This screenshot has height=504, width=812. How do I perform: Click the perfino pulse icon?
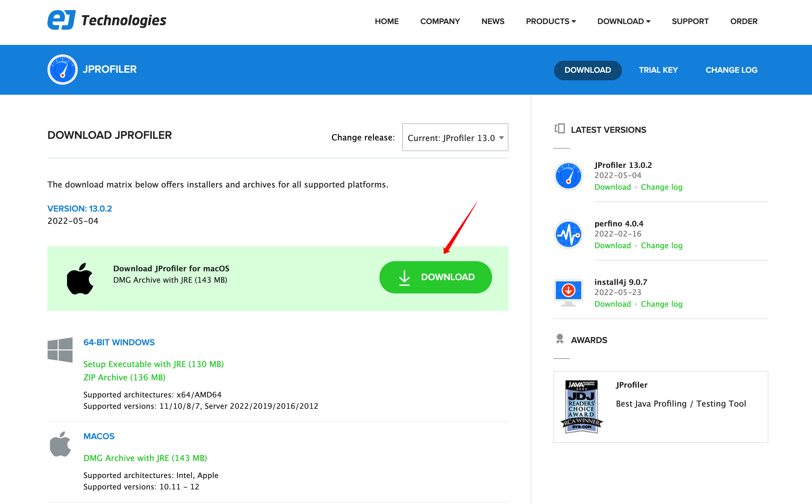[x=568, y=234]
